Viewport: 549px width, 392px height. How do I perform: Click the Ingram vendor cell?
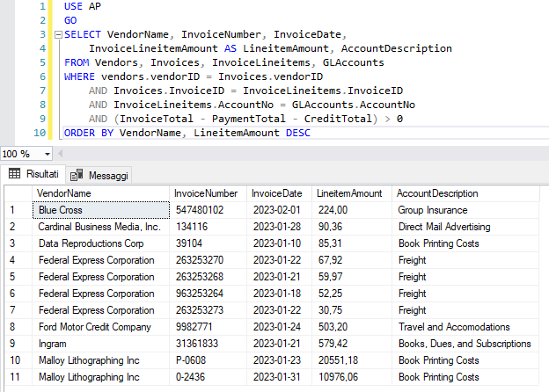[101, 344]
